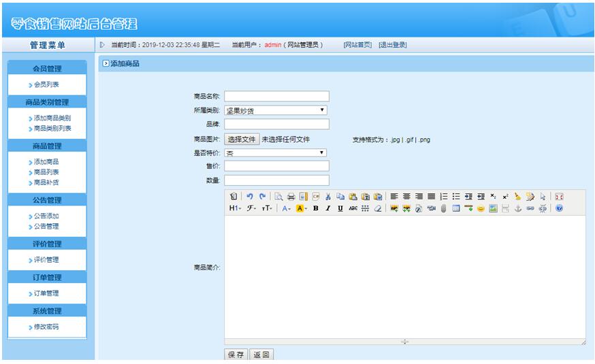Viewport: 595px width, 364px height.
Task: Click the redo icon in editor toolbar
Action: coord(262,196)
